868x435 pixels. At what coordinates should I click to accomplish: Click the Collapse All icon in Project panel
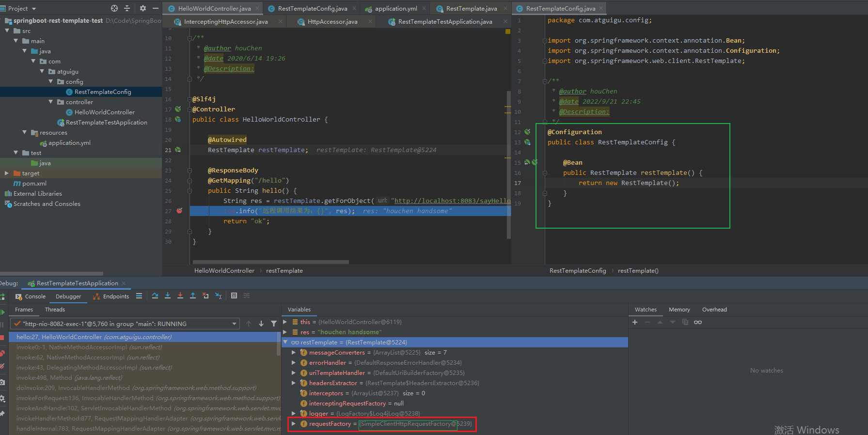tap(127, 8)
